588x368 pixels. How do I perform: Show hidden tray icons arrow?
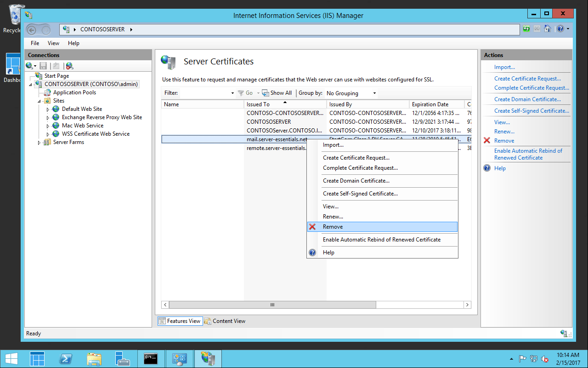click(511, 359)
